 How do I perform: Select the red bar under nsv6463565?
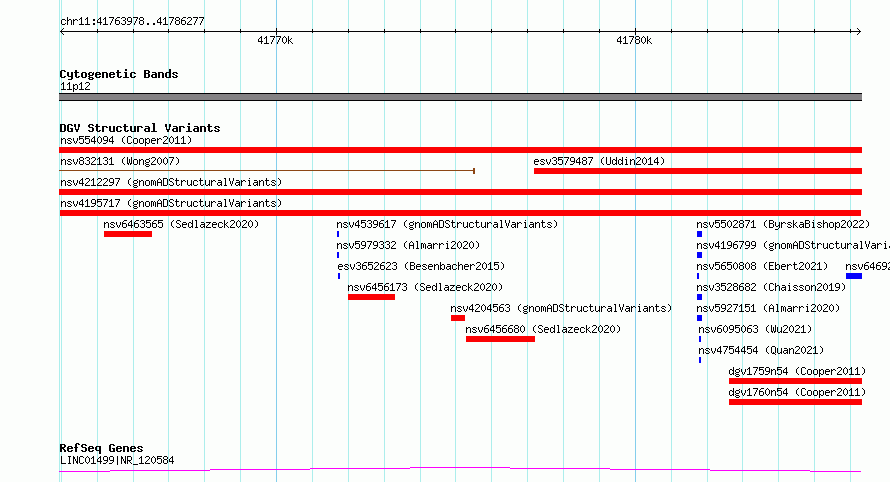click(128, 234)
